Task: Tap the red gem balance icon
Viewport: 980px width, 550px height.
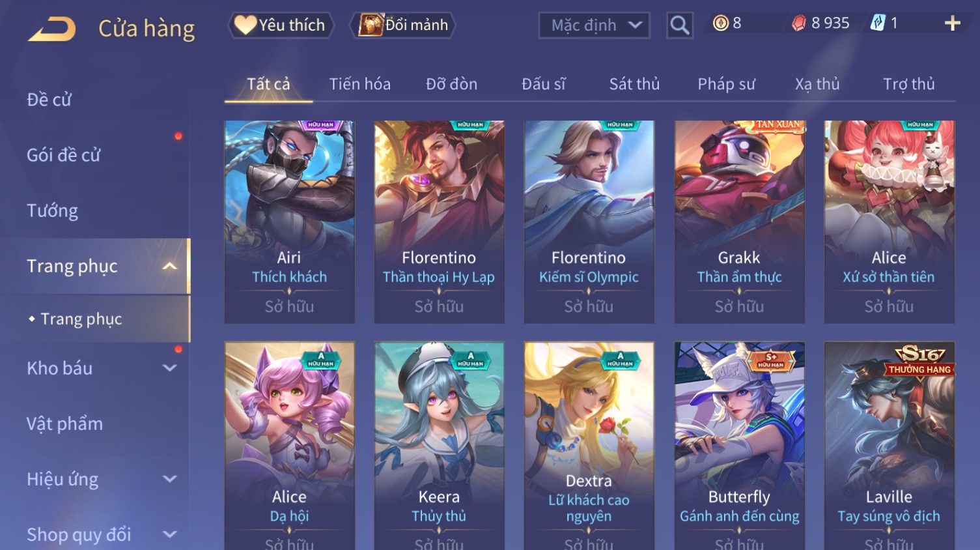Action: tap(798, 23)
